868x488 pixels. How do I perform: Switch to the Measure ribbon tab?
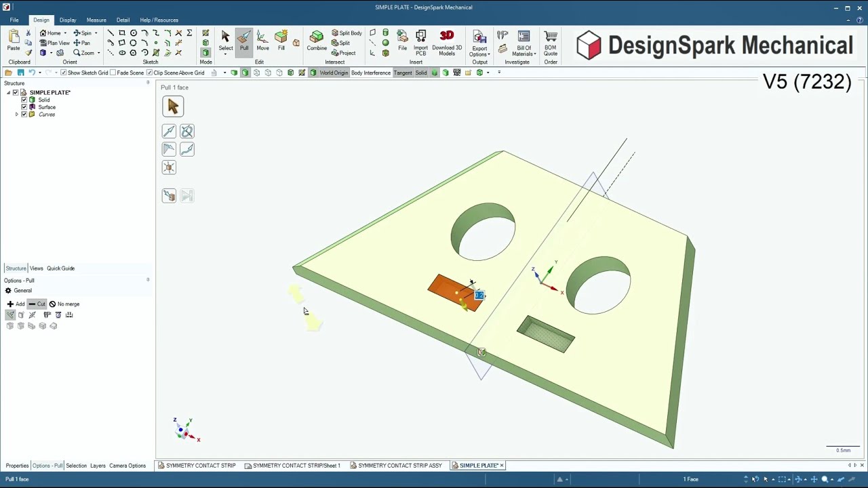click(96, 20)
